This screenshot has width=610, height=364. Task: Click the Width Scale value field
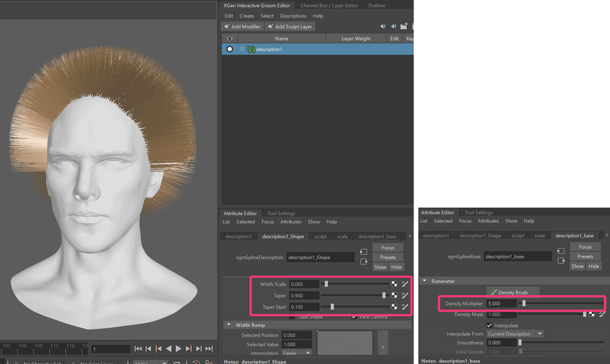[304, 284]
